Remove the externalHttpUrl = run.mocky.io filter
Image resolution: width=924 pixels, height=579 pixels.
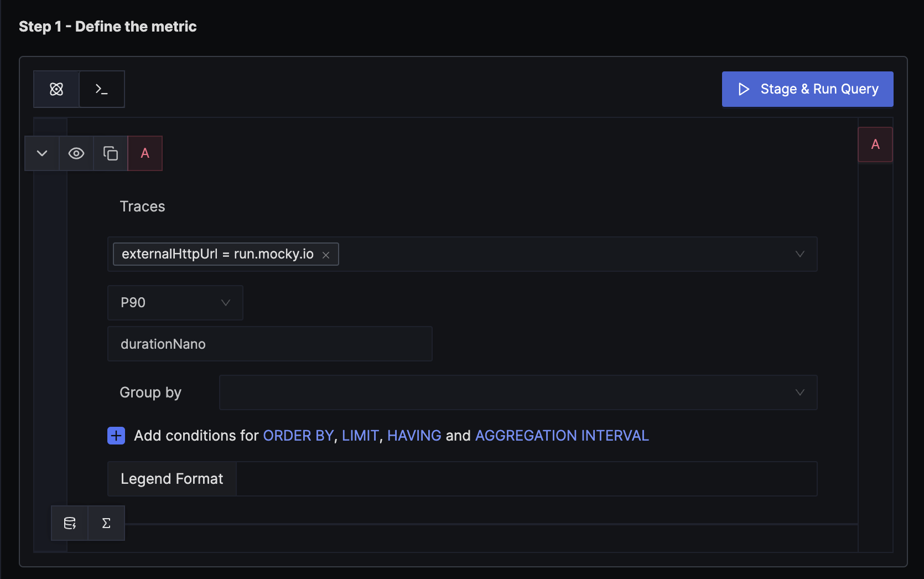pyautogui.click(x=326, y=255)
